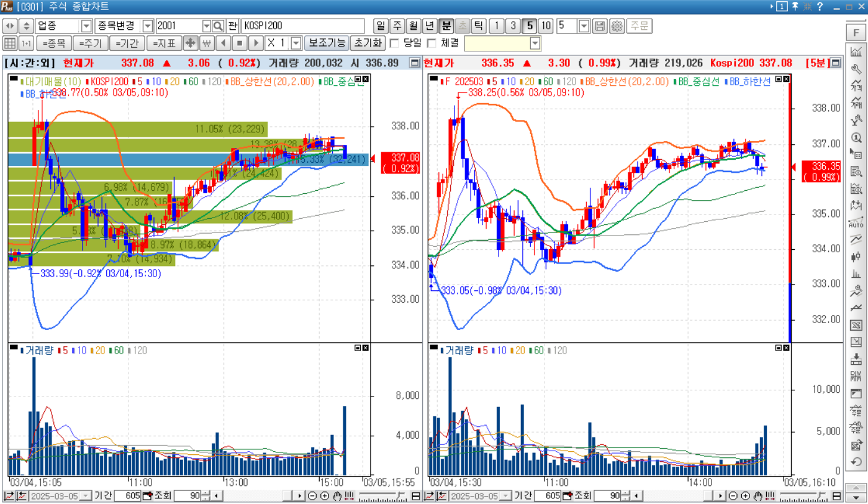Open the =지표 menu button
The width and height of the screenshot is (868, 504).
164,44
